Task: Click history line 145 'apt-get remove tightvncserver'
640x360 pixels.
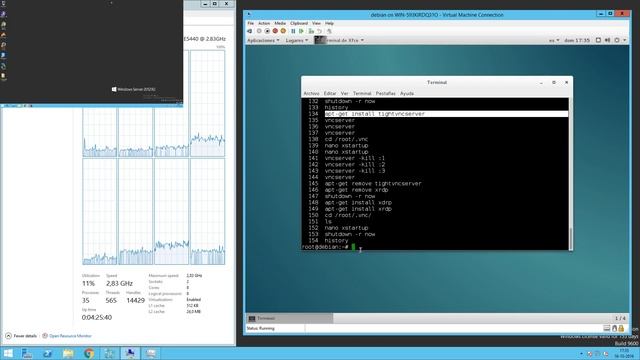Action: point(373,184)
